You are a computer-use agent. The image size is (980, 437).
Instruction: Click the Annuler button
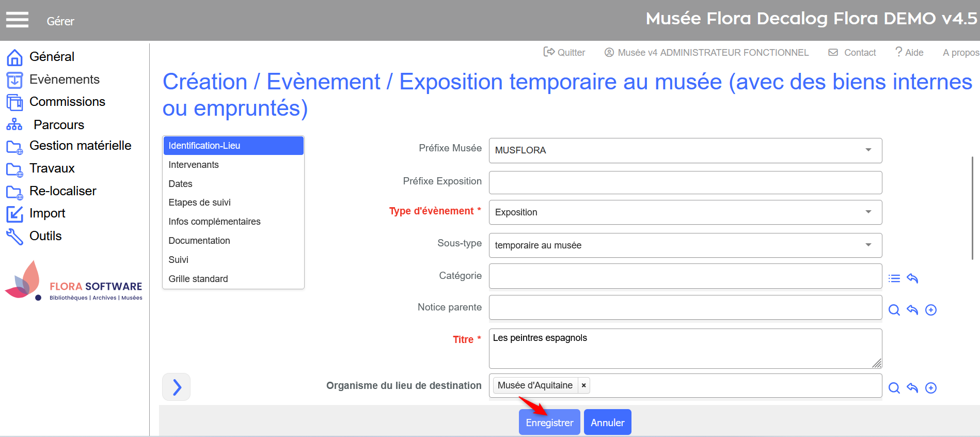click(x=607, y=423)
